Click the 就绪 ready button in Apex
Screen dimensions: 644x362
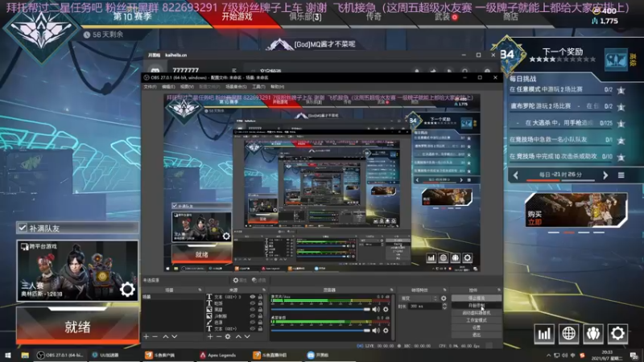click(x=77, y=327)
